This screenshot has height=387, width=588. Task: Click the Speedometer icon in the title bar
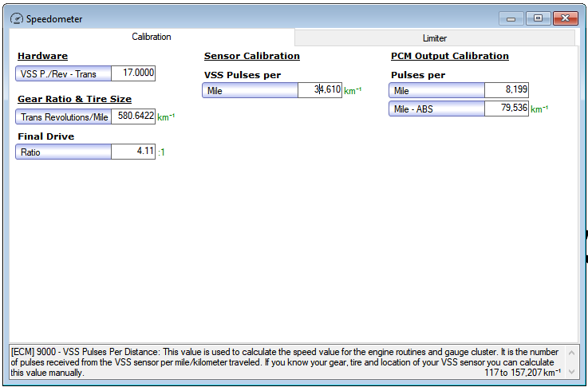click(x=17, y=18)
